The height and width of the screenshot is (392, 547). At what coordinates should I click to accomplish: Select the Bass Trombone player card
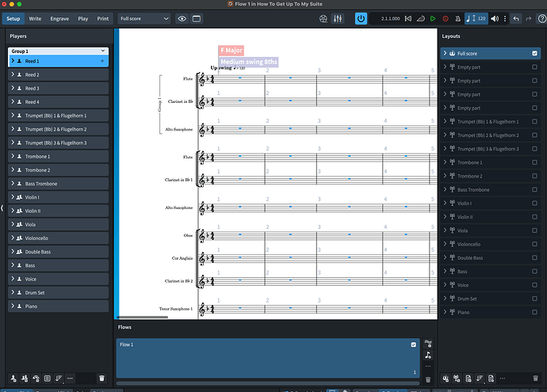click(x=58, y=184)
